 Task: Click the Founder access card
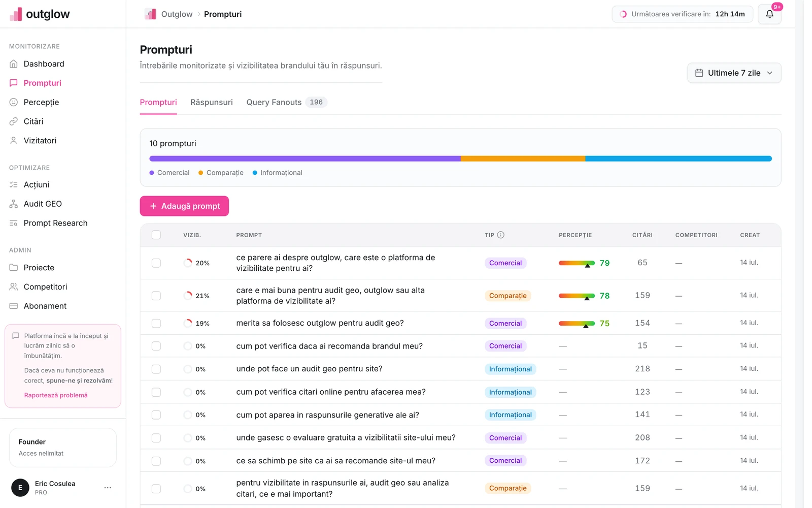(x=63, y=448)
